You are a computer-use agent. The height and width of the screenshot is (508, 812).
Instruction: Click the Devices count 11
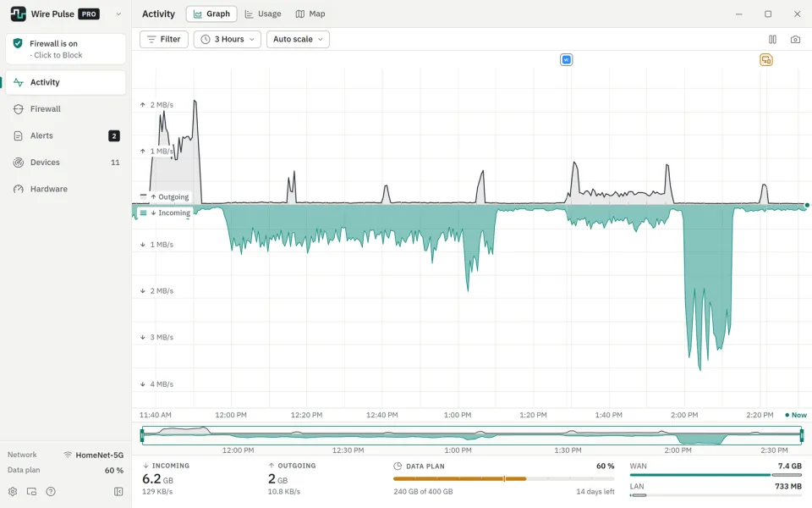[x=115, y=163]
